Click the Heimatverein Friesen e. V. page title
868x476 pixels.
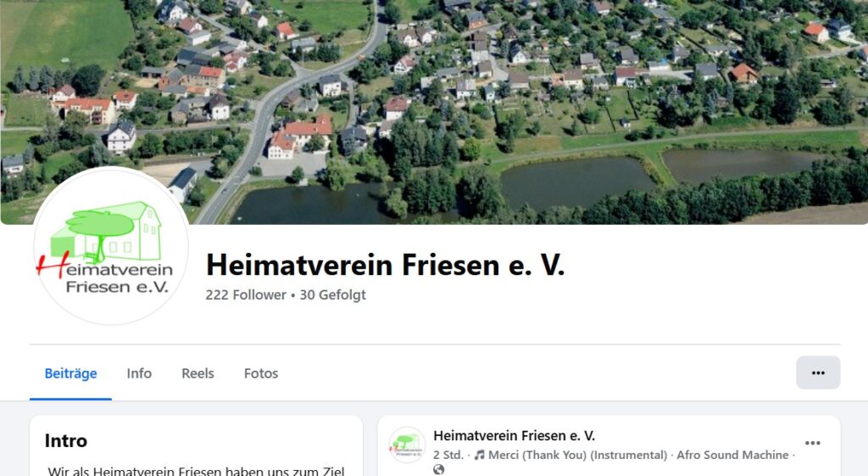pyautogui.click(x=386, y=265)
